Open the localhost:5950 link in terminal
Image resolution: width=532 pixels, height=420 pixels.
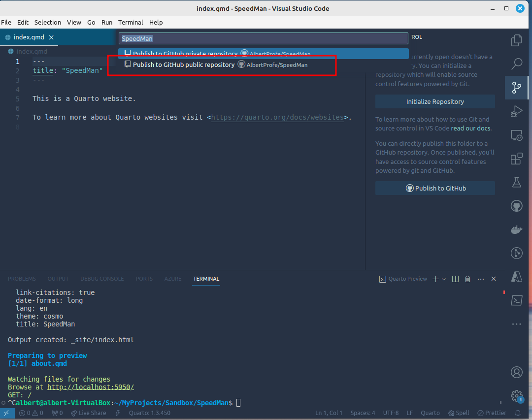(91, 387)
